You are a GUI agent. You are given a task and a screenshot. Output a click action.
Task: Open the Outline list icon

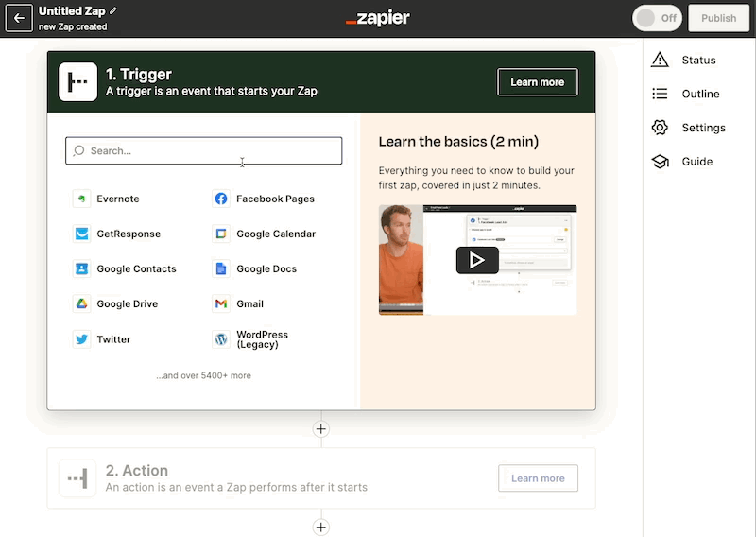(660, 94)
